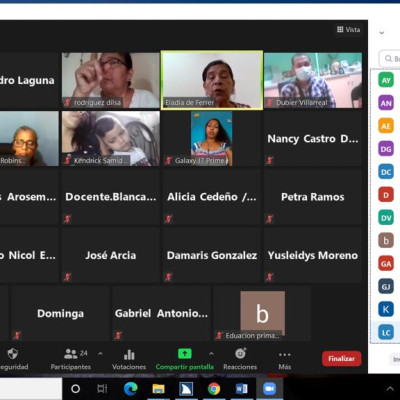Expand share options arrow beside Compartir pantalla

pos(211,354)
